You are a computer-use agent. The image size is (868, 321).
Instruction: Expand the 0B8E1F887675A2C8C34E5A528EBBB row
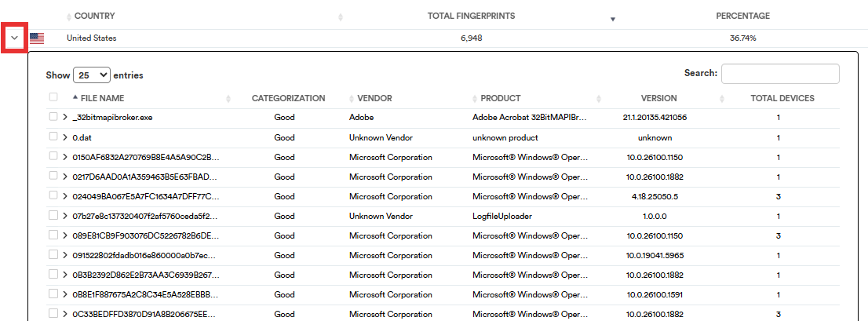click(x=65, y=294)
